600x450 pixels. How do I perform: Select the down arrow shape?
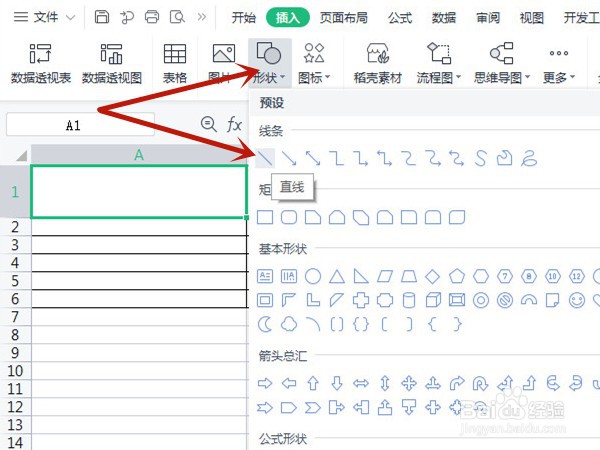[337, 383]
